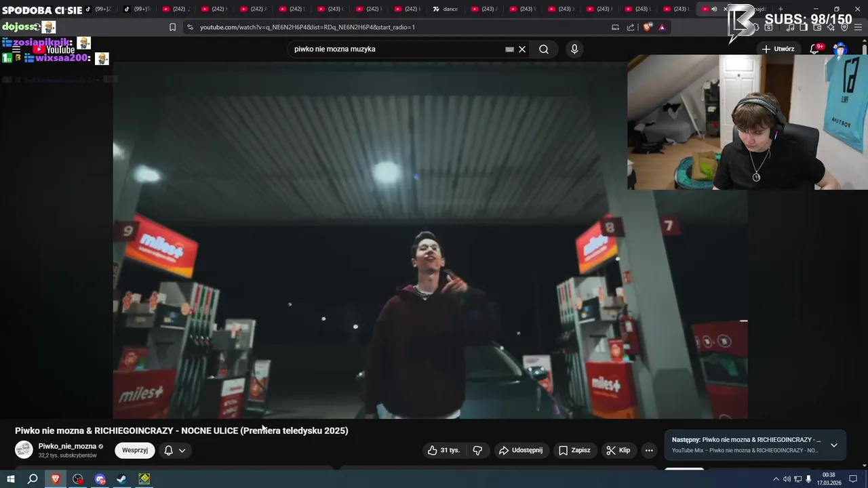Expand the Następny up-next mix panel
Viewport: 868px width, 488px height.
[x=834, y=445]
